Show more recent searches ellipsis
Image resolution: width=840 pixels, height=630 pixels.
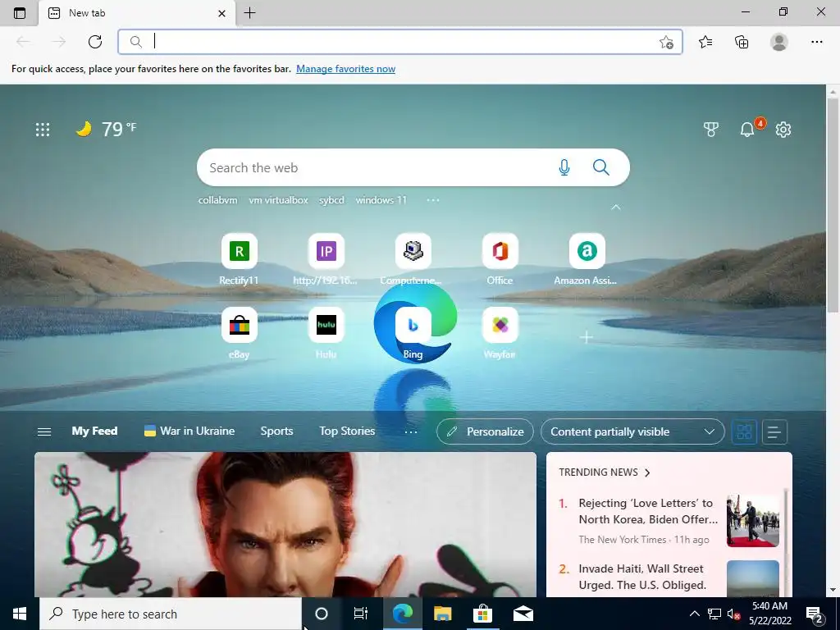click(x=433, y=200)
